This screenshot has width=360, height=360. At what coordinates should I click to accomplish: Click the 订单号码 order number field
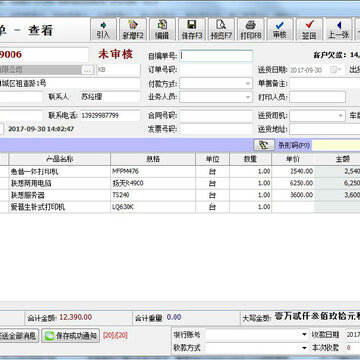coord(216,70)
